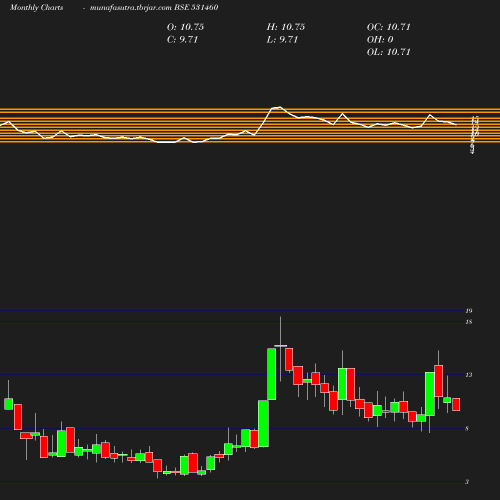500x500 pixels.
Task: Click the last red candlestick on the chart
Action: coord(456,404)
